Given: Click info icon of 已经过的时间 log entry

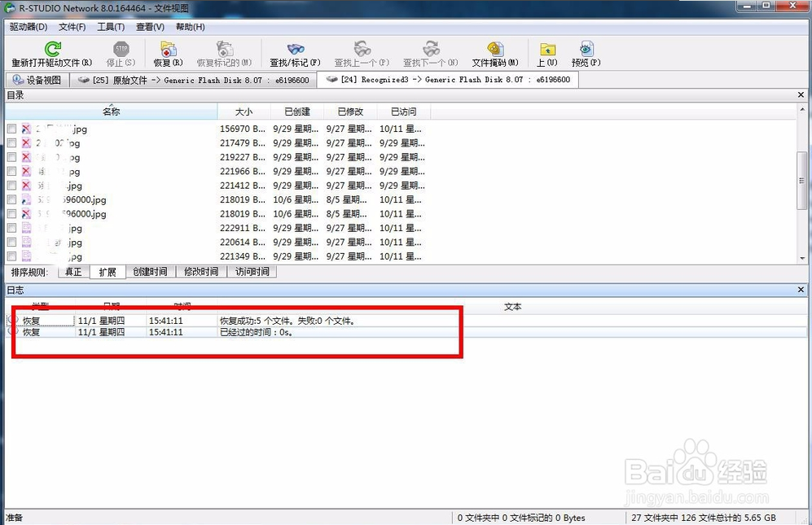Looking at the screenshot, I should [14, 331].
